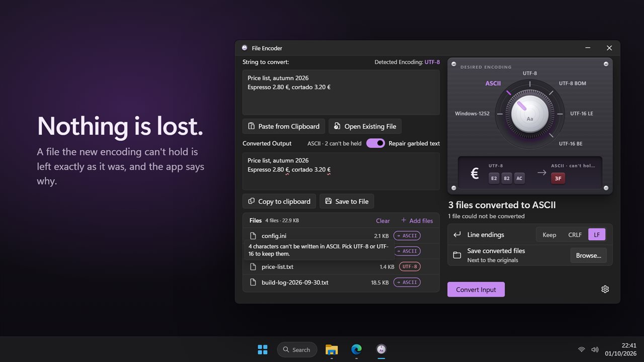Open the Wi-Fi network tray icon
644x362 pixels.
tap(582, 349)
